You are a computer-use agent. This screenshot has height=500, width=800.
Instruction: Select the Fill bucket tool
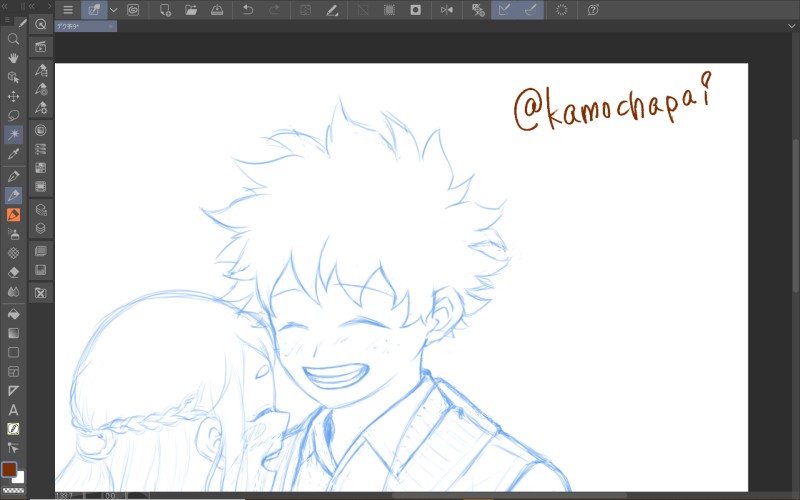click(13, 314)
